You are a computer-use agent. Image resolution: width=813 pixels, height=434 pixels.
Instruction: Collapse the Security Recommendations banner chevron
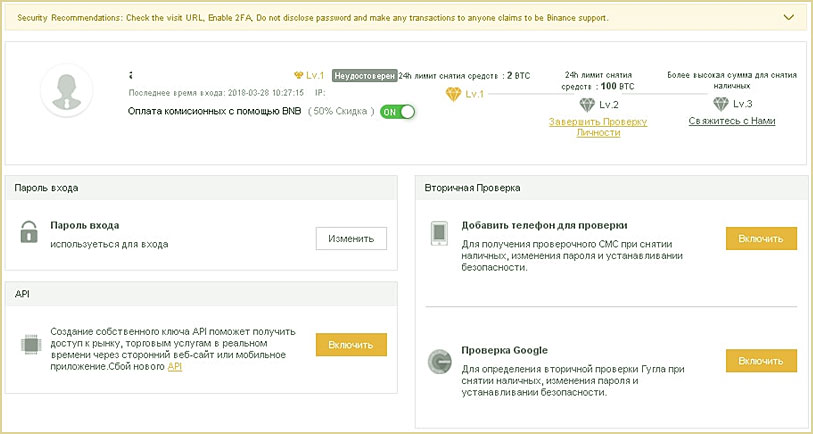tap(789, 17)
